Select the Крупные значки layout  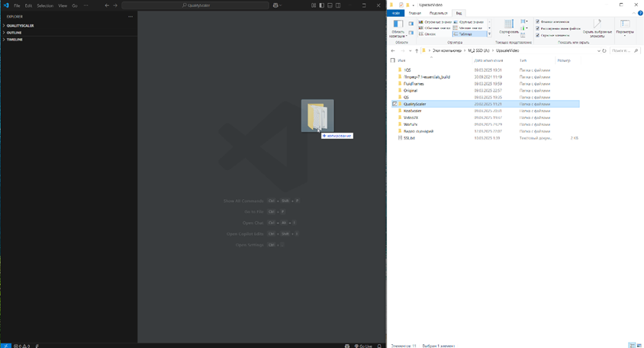point(469,22)
